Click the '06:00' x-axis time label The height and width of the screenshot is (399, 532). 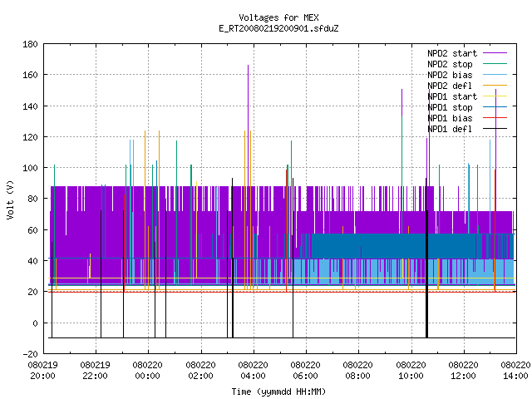point(305,376)
